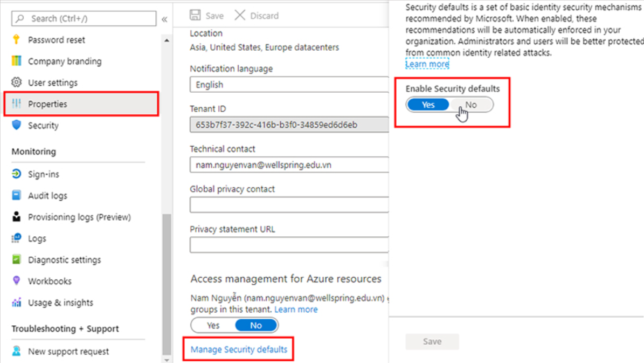Click the sidebar scrollbar thumb
Screen dimensions: 644x363
click(167, 284)
